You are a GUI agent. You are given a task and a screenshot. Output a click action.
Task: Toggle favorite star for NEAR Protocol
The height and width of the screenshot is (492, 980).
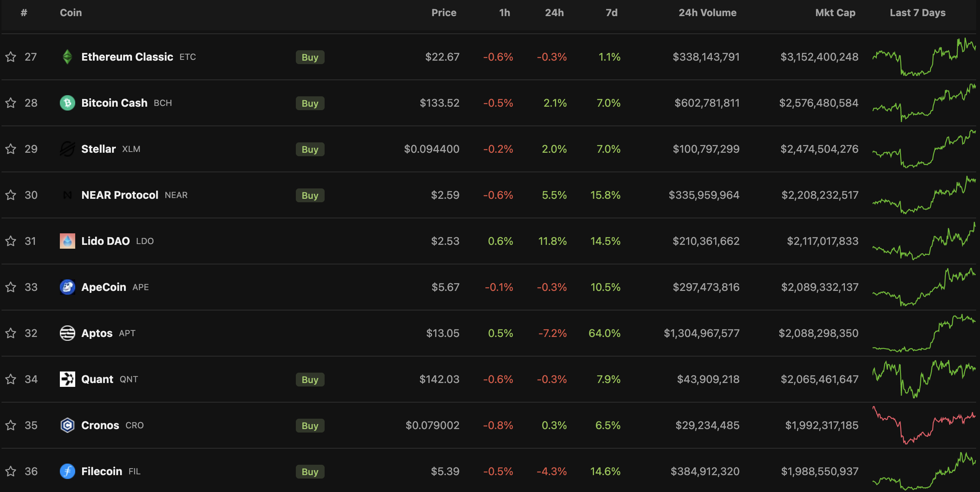pos(11,195)
